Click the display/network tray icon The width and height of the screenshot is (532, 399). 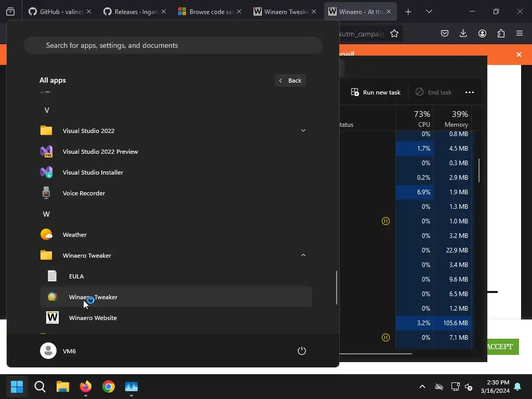click(455, 387)
